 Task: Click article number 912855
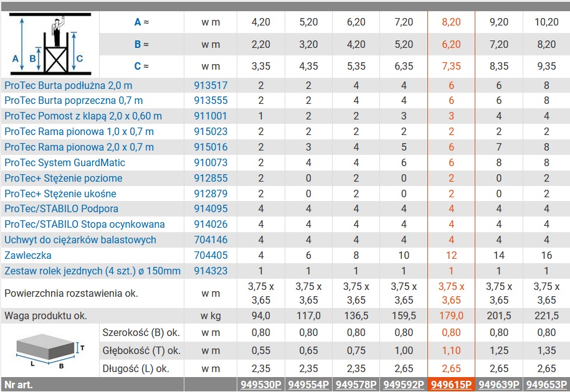pyautogui.click(x=211, y=178)
